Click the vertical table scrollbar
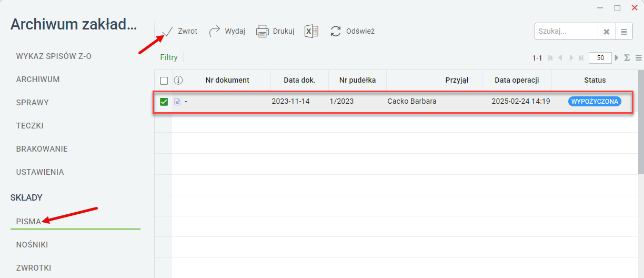This screenshot has height=278, width=644. (x=641, y=121)
